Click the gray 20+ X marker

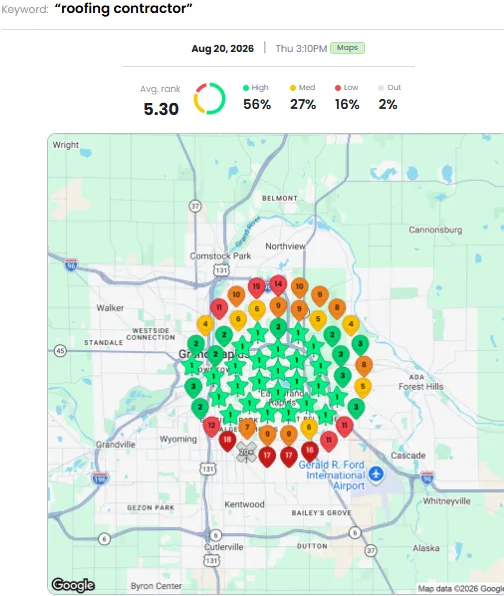(x=246, y=452)
